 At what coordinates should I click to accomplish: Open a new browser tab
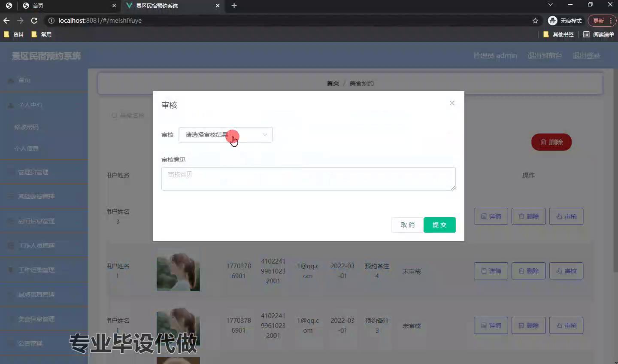[x=234, y=6]
